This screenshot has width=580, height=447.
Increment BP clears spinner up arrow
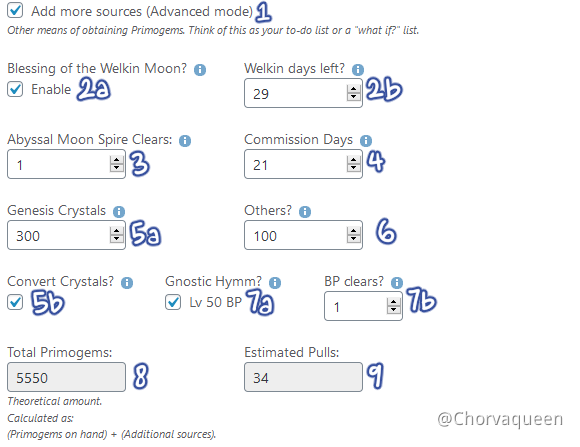[394, 302]
